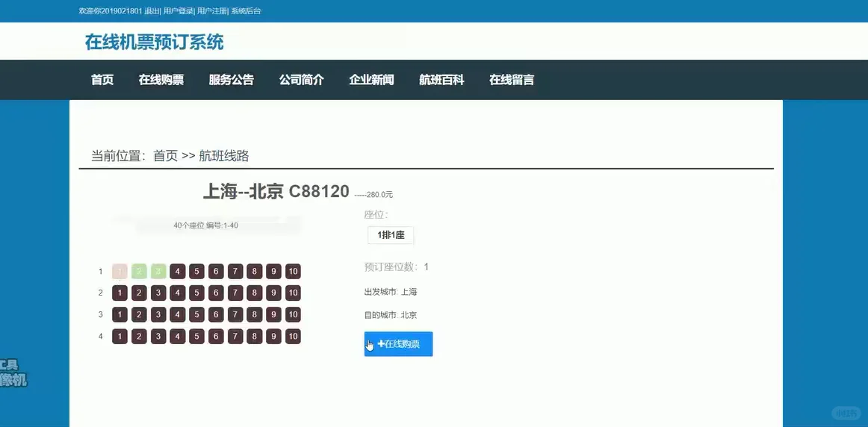Open 在线购票 in the navigation bar
The width and height of the screenshot is (868, 427).
click(x=161, y=80)
